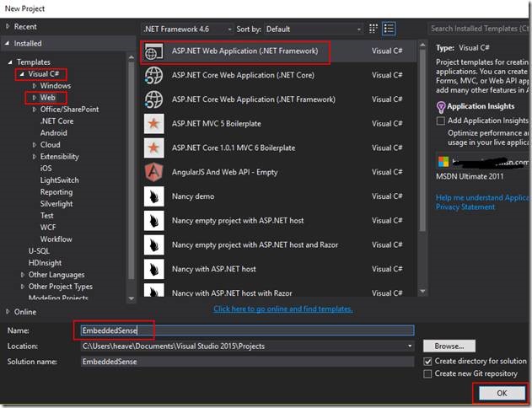
Task: Select the Workflow category
Action: 56,239
